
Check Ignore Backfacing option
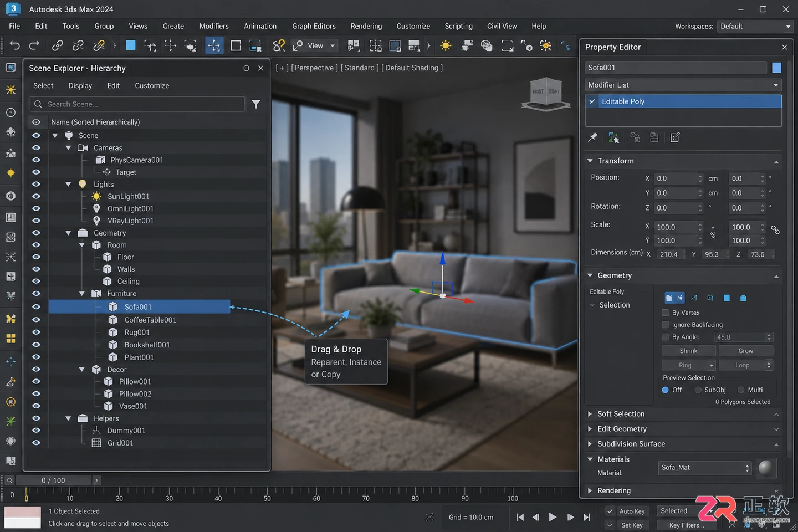pos(665,325)
